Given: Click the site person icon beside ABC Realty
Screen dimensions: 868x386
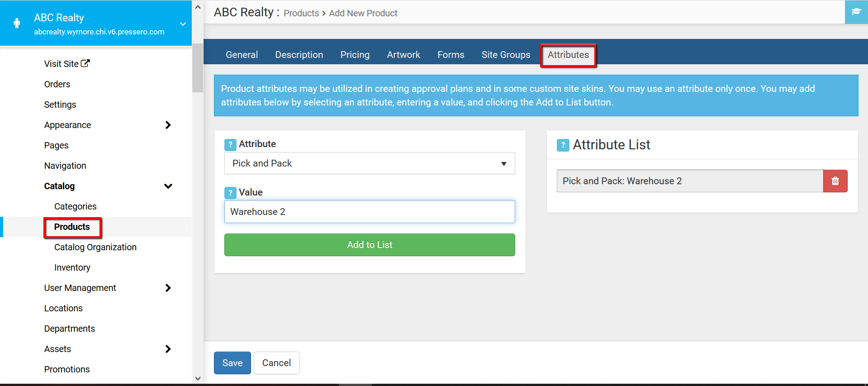Looking at the screenshot, I should coord(17,23).
